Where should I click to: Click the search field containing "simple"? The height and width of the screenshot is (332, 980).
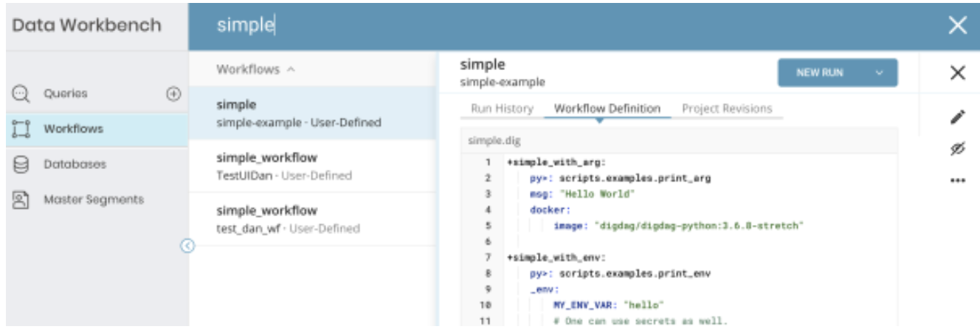517,26
